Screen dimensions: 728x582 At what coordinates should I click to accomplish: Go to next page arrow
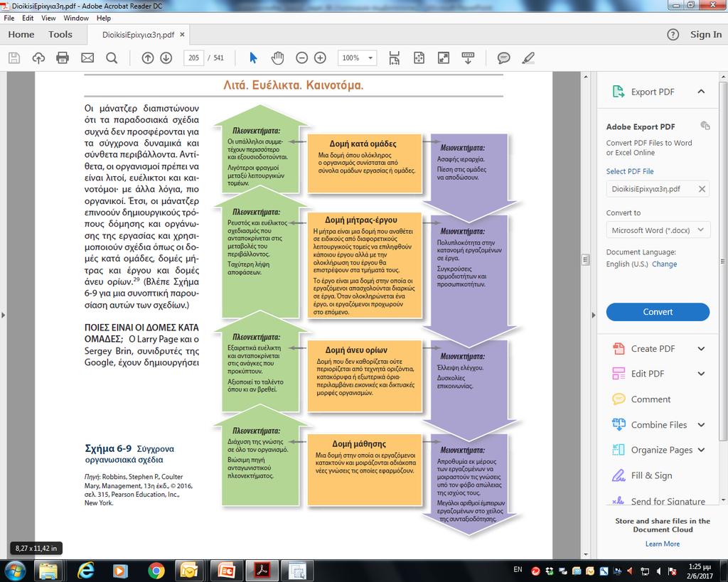(166, 58)
